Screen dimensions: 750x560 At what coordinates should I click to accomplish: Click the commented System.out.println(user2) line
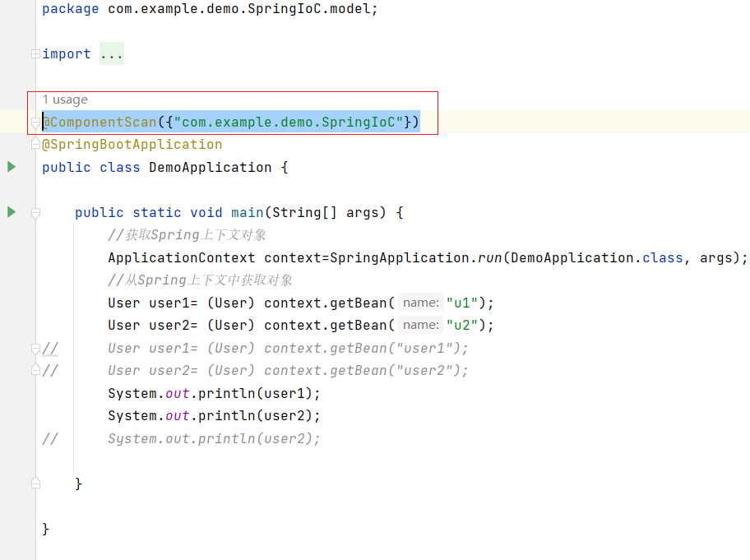215,438
